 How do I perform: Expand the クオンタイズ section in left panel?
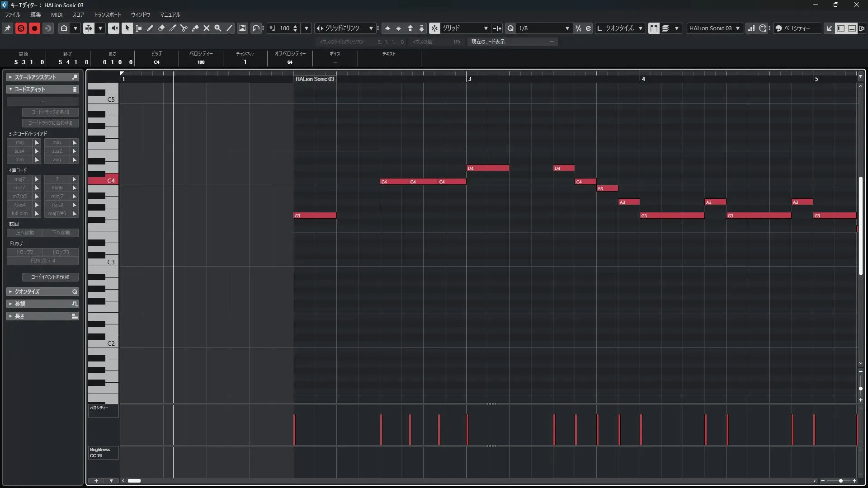pos(42,292)
